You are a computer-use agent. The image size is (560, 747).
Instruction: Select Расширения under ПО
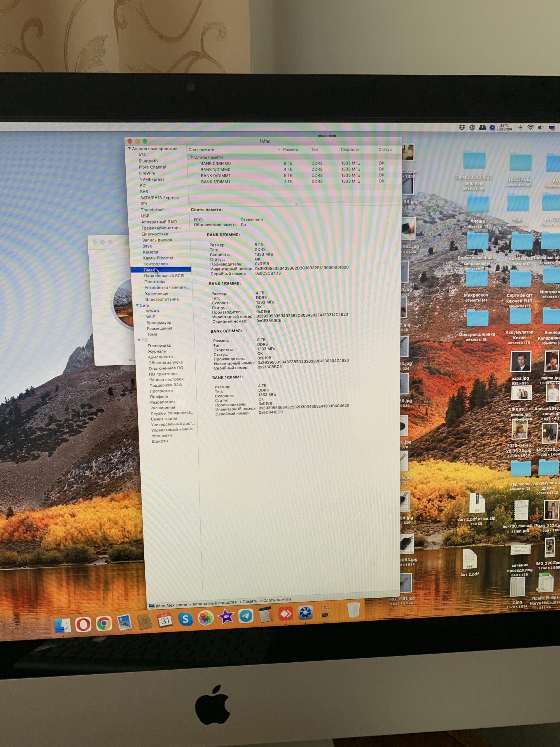[x=162, y=408]
